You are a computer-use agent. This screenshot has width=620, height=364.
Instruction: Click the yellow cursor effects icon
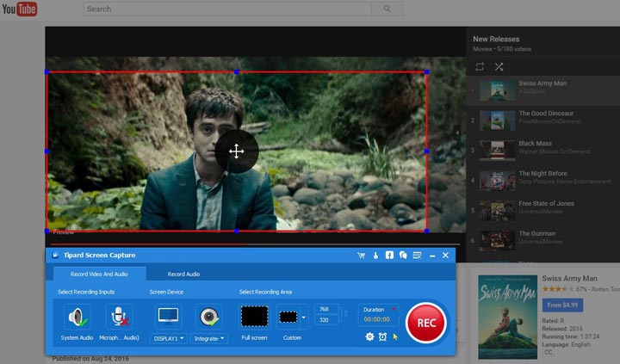[395, 336]
